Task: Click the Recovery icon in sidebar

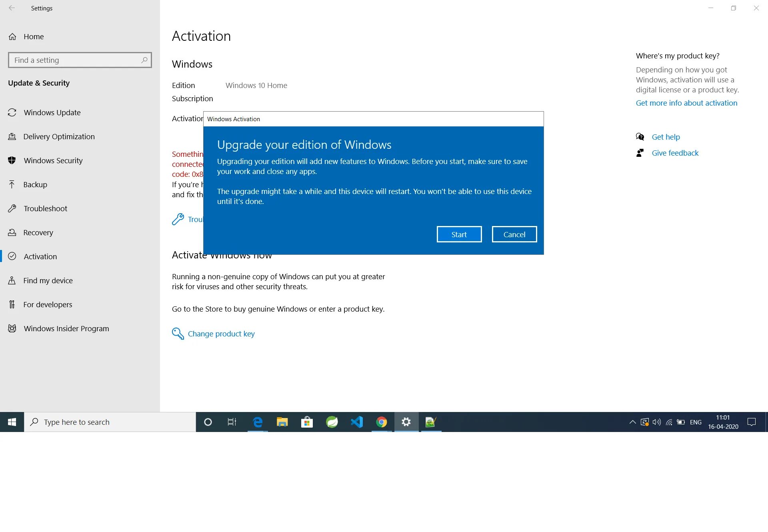Action: [x=12, y=232]
